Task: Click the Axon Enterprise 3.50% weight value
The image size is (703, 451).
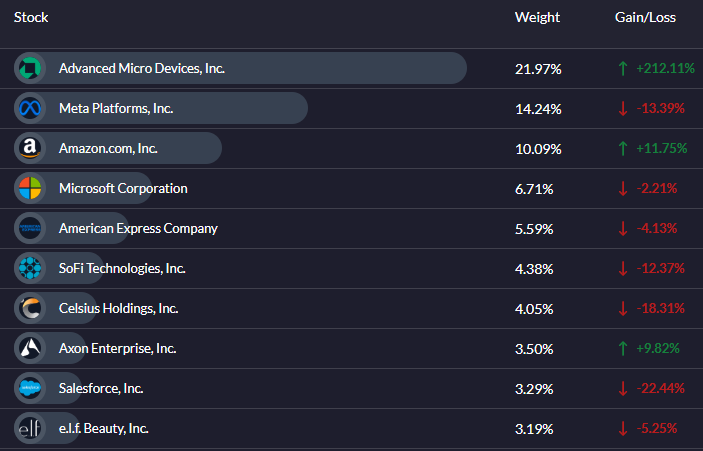Action: pos(534,349)
